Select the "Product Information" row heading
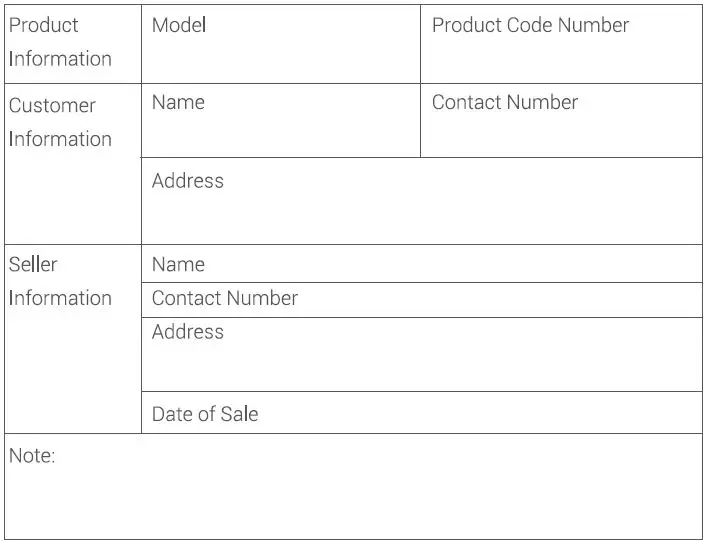 pyautogui.click(x=60, y=42)
